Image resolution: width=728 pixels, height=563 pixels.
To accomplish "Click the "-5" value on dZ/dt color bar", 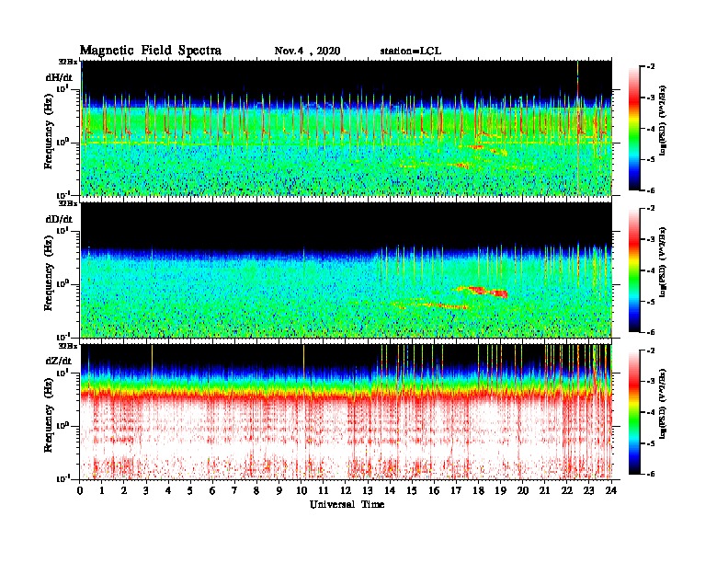I will 651,443.
